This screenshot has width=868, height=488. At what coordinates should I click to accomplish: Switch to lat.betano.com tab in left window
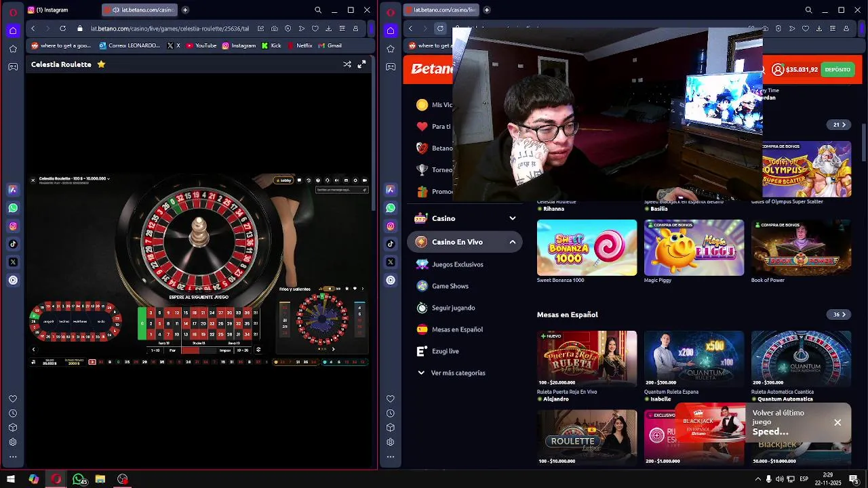click(140, 10)
